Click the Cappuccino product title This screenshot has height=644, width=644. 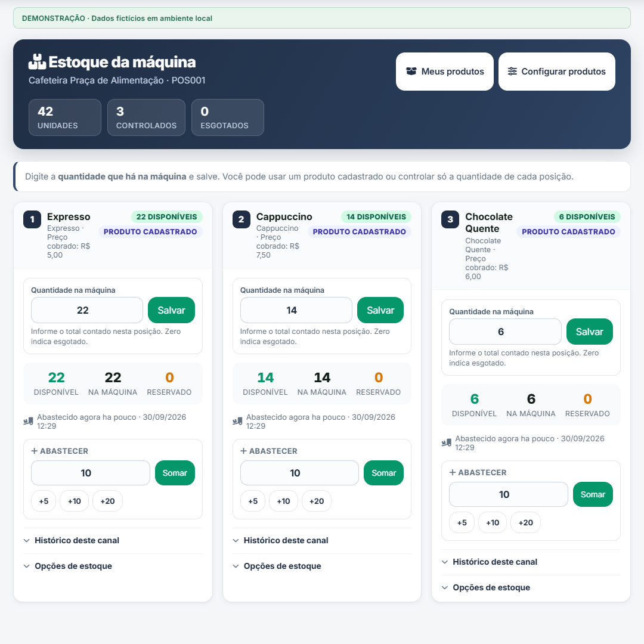284,217
